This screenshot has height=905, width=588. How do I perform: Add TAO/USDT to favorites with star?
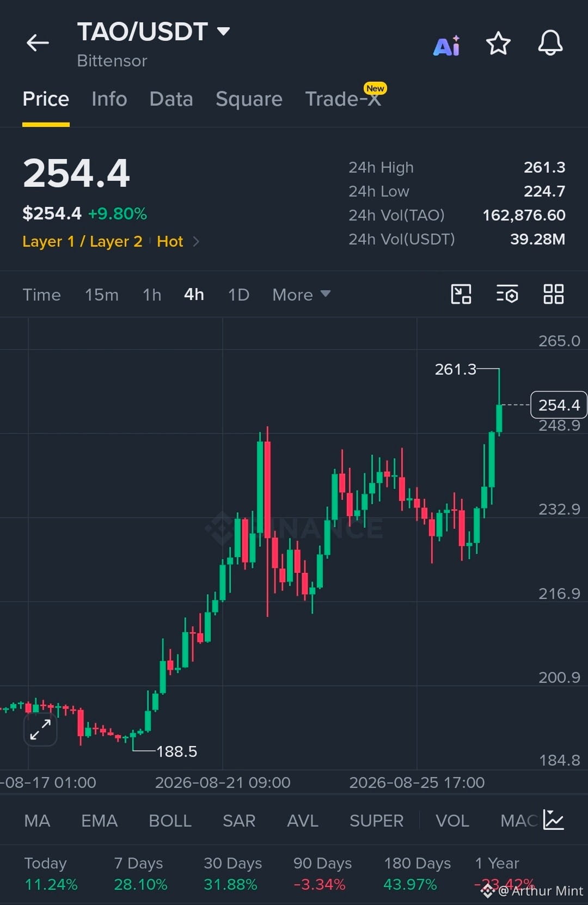498,43
